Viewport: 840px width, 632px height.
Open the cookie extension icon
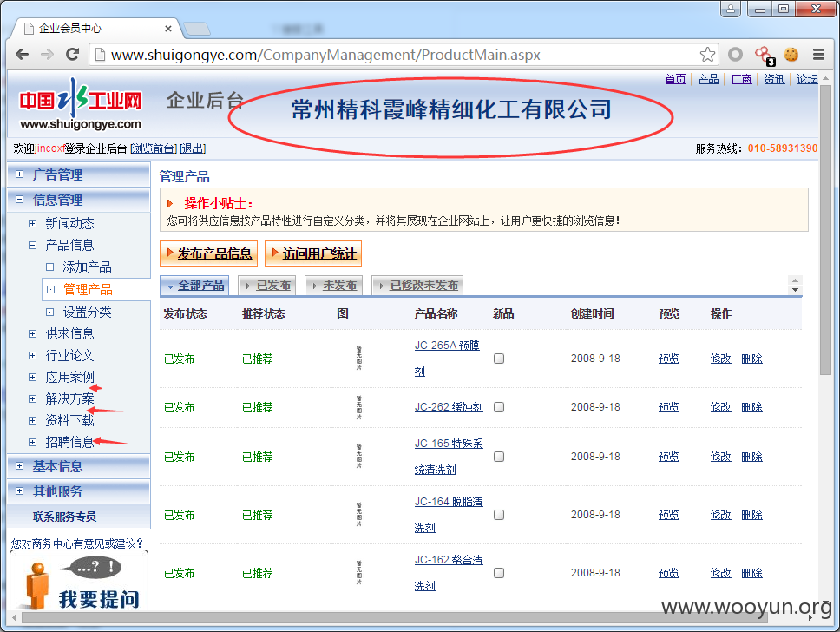(791, 54)
